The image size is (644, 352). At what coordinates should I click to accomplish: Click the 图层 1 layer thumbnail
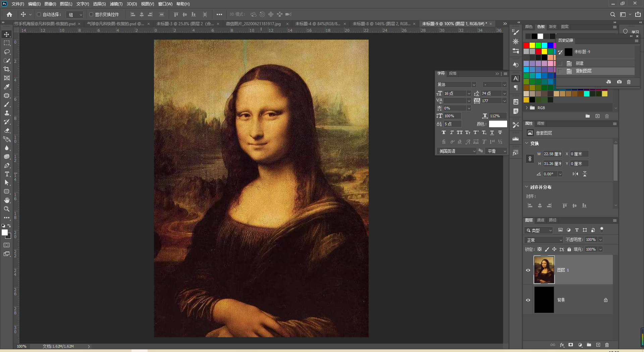pos(544,270)
